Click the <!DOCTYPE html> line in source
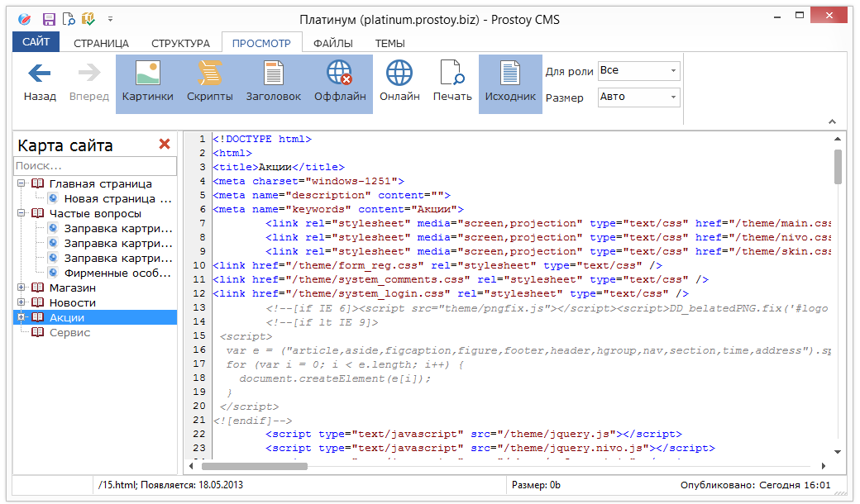The width and height of the screenshot is (860, 504). (x=262, y=139)
